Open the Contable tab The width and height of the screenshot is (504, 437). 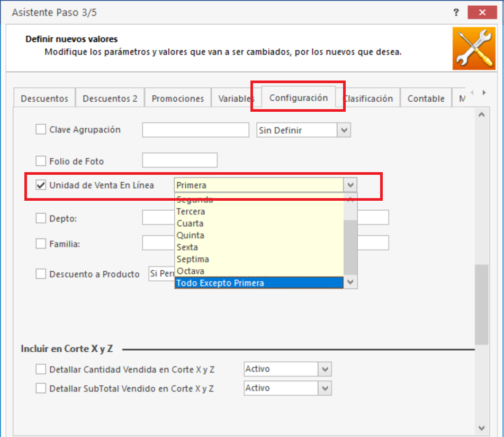tap(426, 98)
